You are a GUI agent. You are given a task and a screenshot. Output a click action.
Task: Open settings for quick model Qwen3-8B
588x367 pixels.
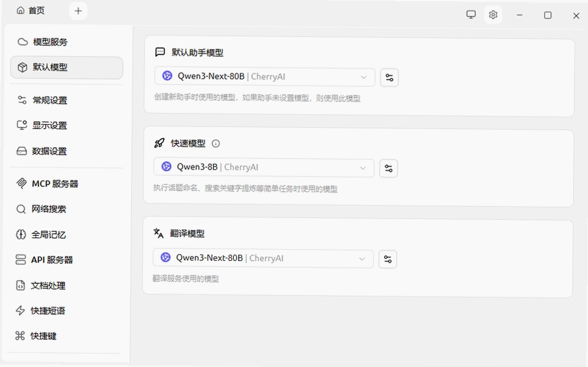tap(388, 169)
